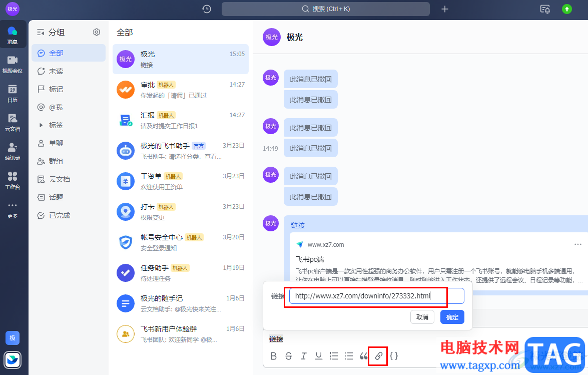This screenshot has height=375, width=588.
Task: Toggle strikethrough formatting
Action: tap(289, 356)
